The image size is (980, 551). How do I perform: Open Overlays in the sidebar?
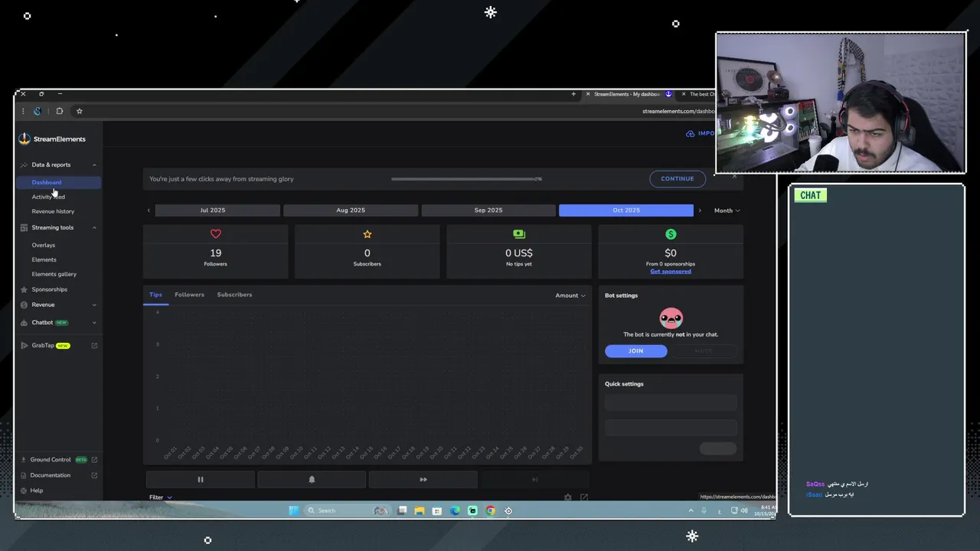click(44, 245)
